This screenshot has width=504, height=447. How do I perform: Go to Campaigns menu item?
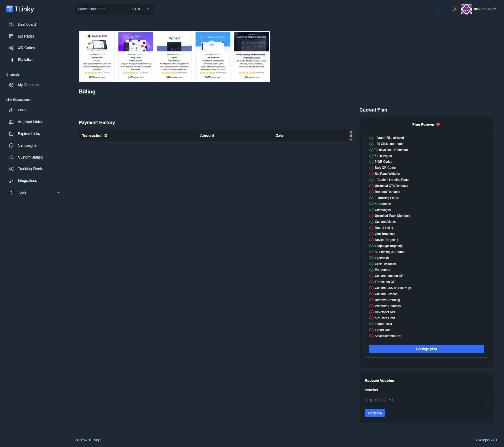pyautogui.click(x=27, y=145)
